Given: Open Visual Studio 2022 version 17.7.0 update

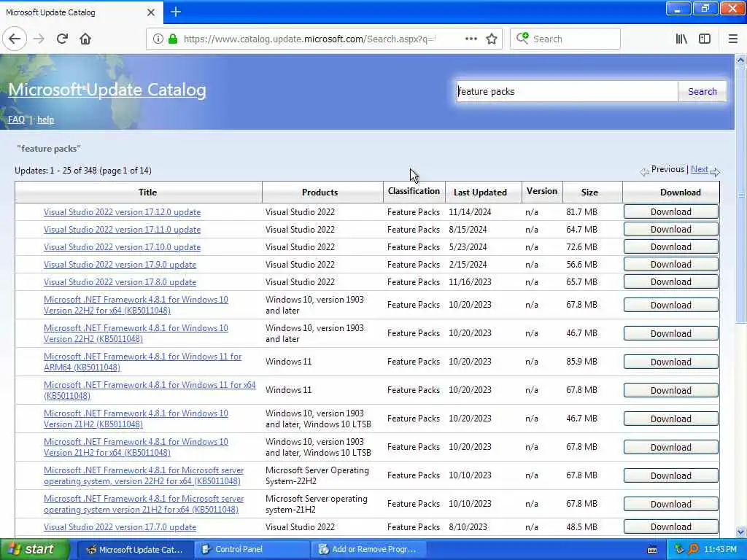Looking at the screenshot, I should point(120,527).
